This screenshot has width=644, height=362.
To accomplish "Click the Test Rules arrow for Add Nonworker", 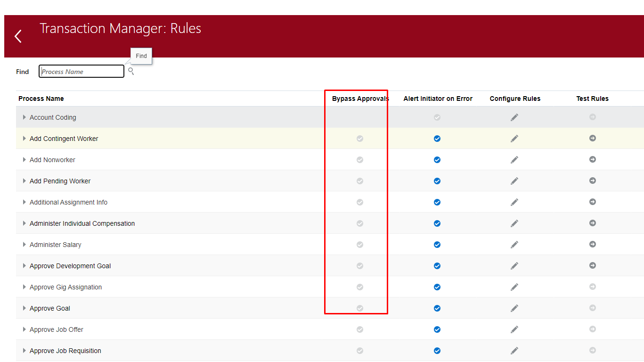I will (592, 160).
